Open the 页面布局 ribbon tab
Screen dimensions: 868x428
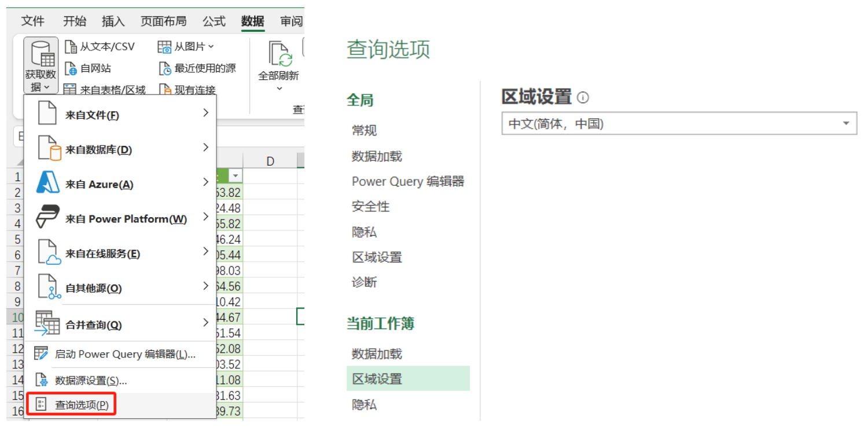tap(163, 21)
